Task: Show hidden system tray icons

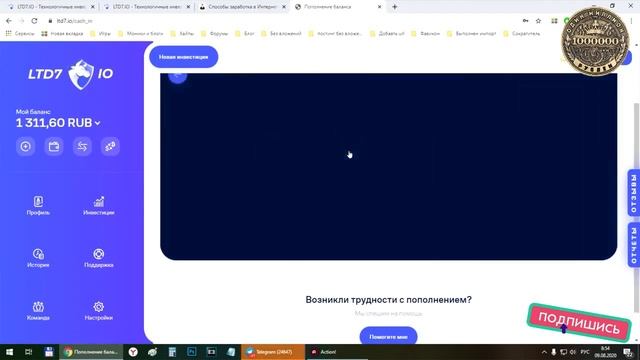Action: coord(544,352)
